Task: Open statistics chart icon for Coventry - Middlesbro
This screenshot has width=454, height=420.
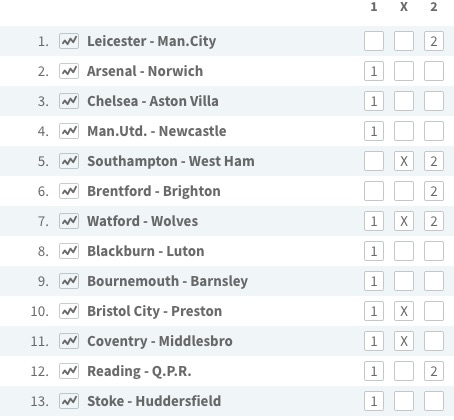Action: tap(69, 341)
